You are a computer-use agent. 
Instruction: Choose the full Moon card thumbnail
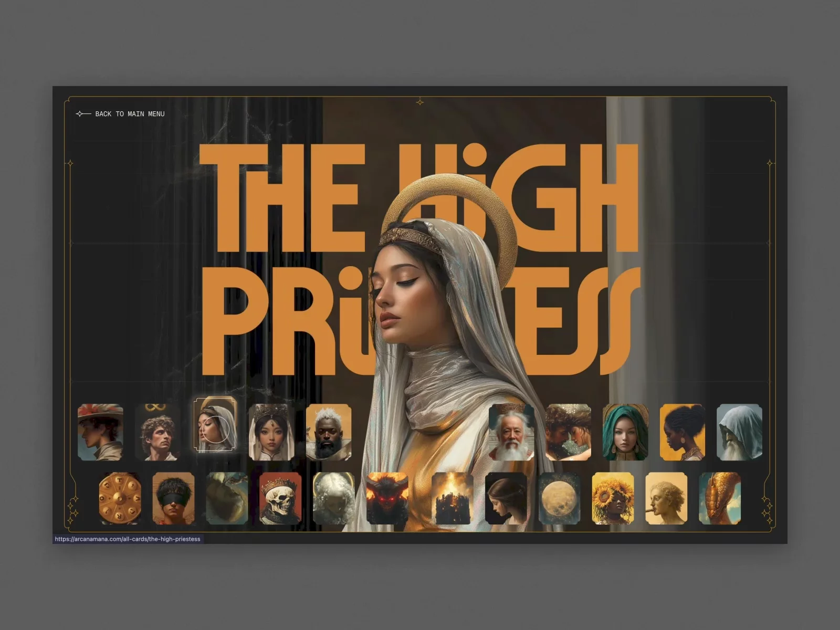tap(560, 498)
